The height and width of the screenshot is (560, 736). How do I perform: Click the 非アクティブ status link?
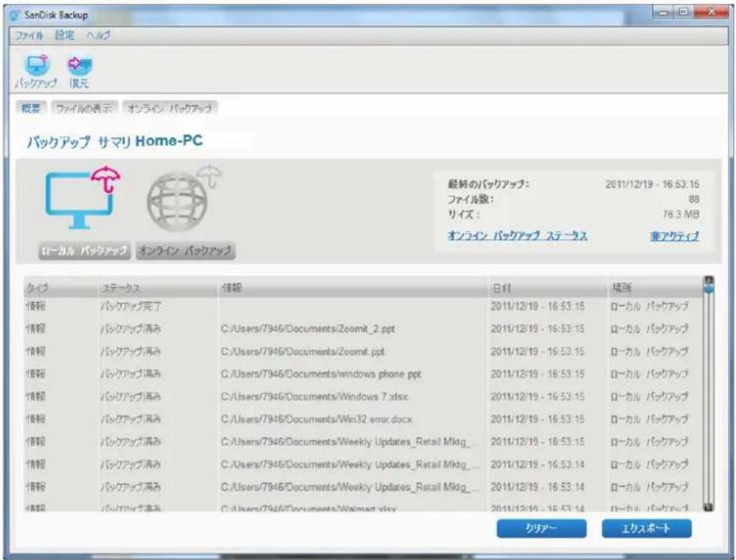pos(675,235)
